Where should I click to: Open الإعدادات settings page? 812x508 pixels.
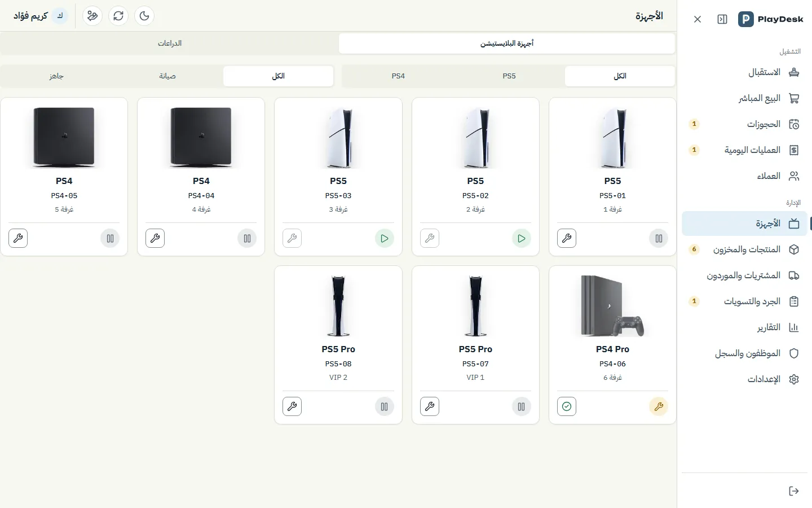tap(744, 379)
